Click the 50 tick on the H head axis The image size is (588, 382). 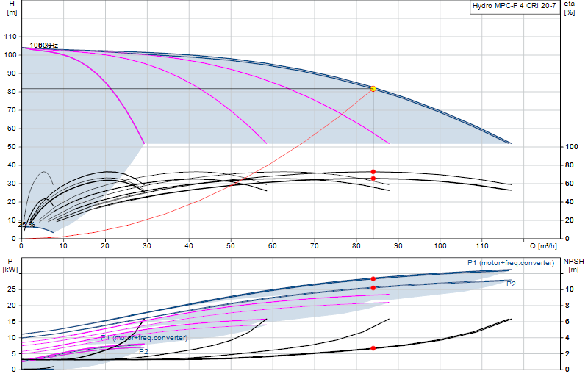coord(12,147)
